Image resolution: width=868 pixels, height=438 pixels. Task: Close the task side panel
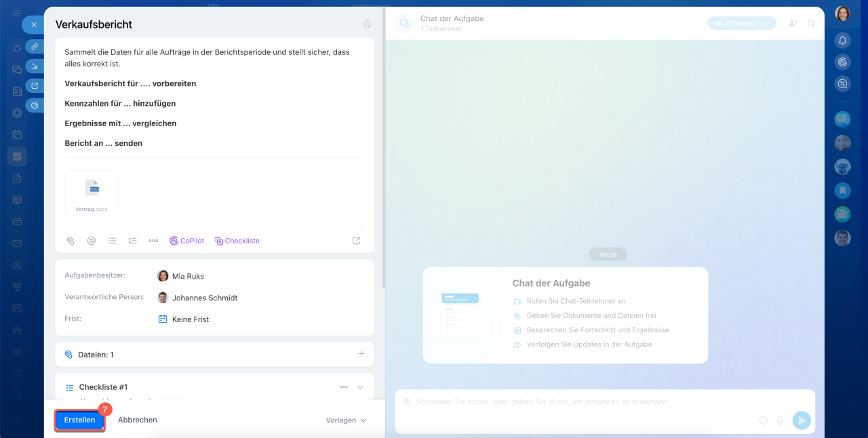34,24
